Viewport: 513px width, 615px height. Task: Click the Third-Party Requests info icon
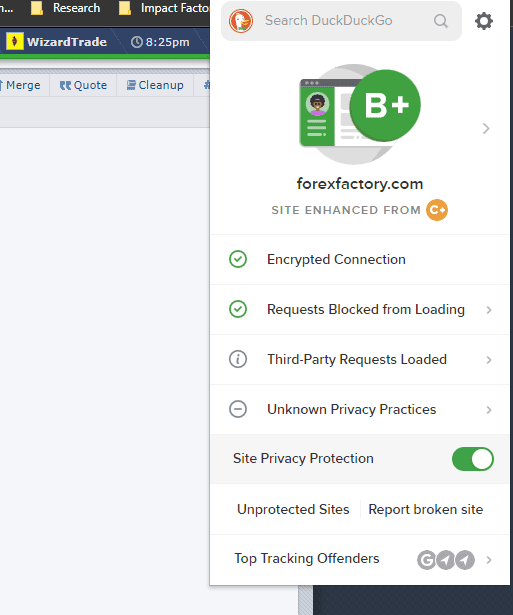point(238,359)
